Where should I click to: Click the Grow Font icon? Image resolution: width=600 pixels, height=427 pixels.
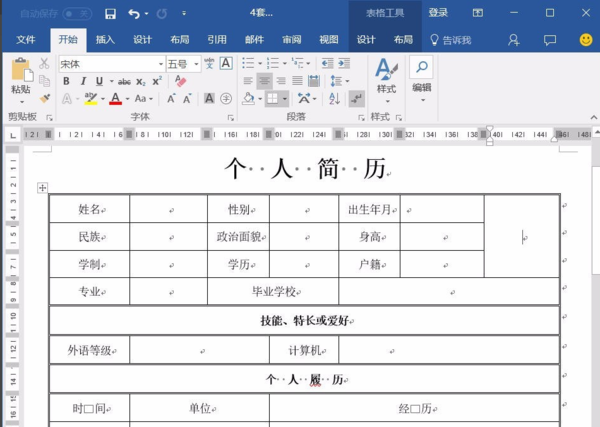coord(171,99)
